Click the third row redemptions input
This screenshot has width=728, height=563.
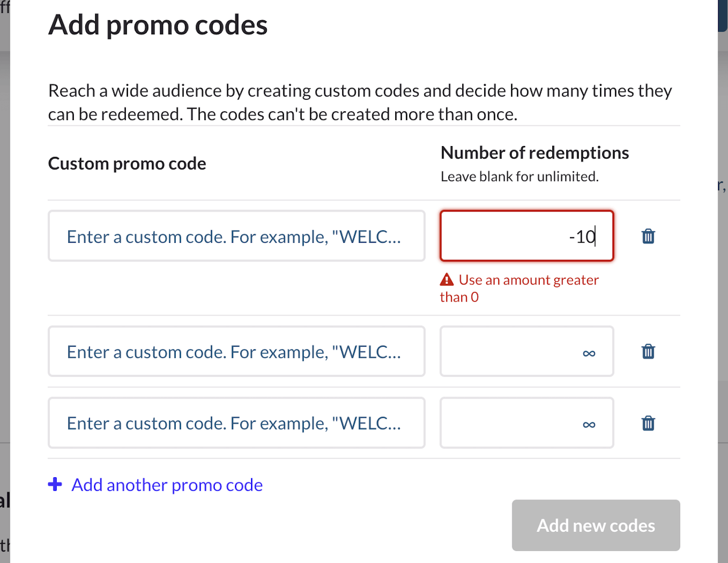click(x=526, y=423)
